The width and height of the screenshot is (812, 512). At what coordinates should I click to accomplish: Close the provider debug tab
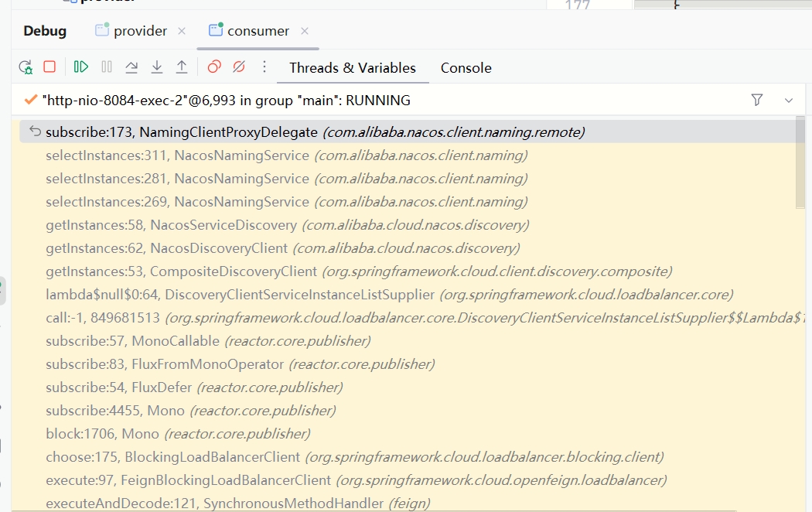pos(182,31)
